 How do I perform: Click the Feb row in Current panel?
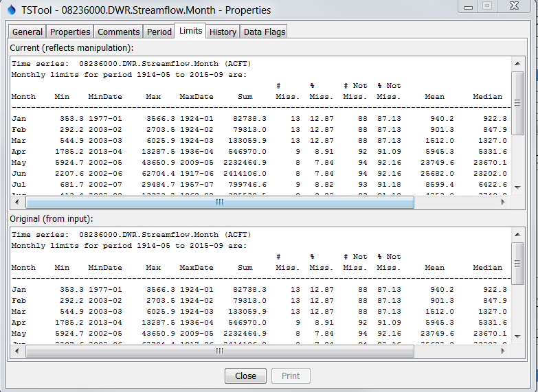(260, 130)
